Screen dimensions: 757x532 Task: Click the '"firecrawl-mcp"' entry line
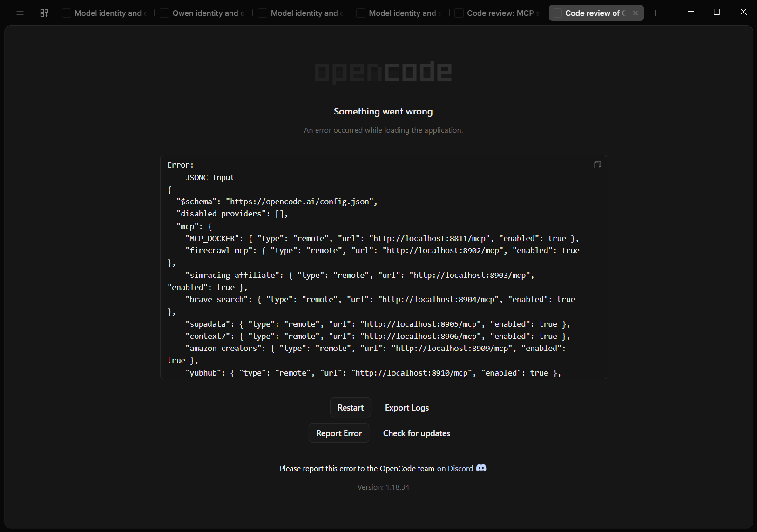pos(373,256)
